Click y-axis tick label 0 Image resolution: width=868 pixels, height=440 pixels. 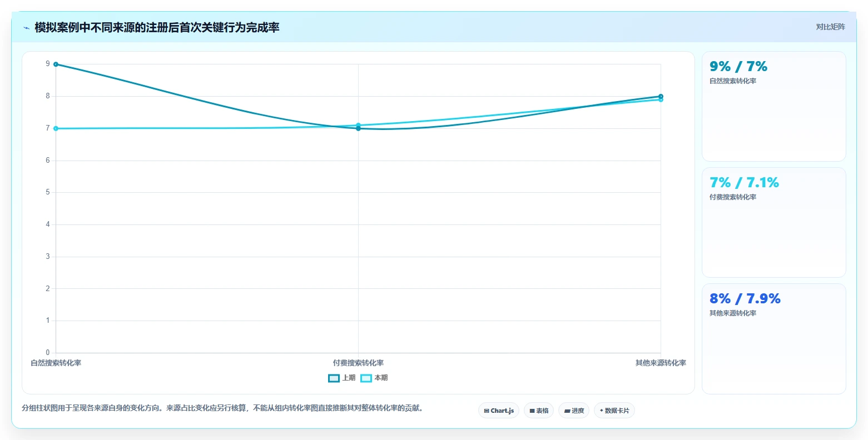tap(48, 353)
